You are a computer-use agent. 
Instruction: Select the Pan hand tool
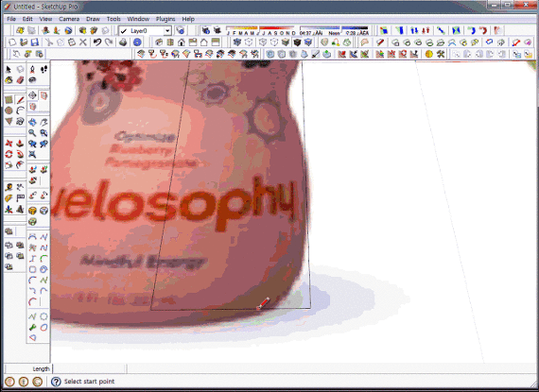tap(43, 122)
